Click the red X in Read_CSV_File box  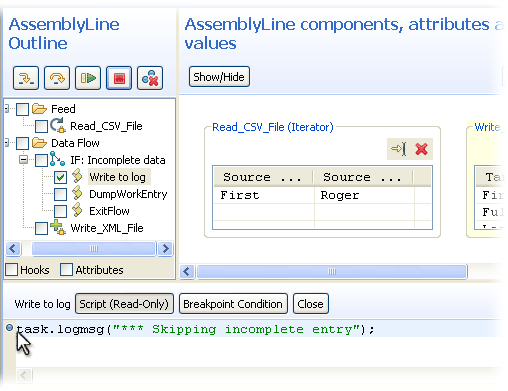pyautogui.click(x=421, y=149)
